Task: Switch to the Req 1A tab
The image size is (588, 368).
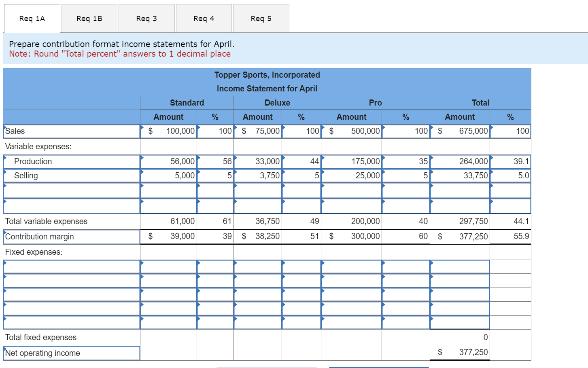Action: [32, 19]
